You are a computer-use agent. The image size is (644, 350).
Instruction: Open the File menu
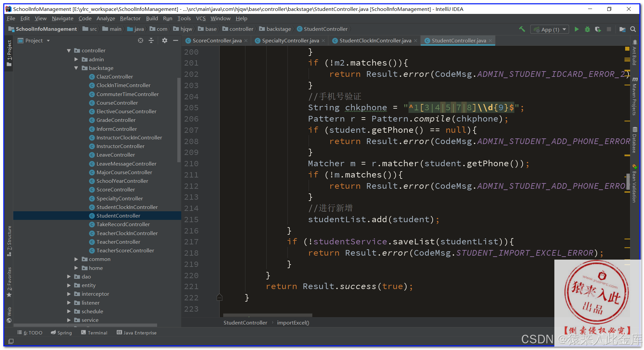coord(11,19)
